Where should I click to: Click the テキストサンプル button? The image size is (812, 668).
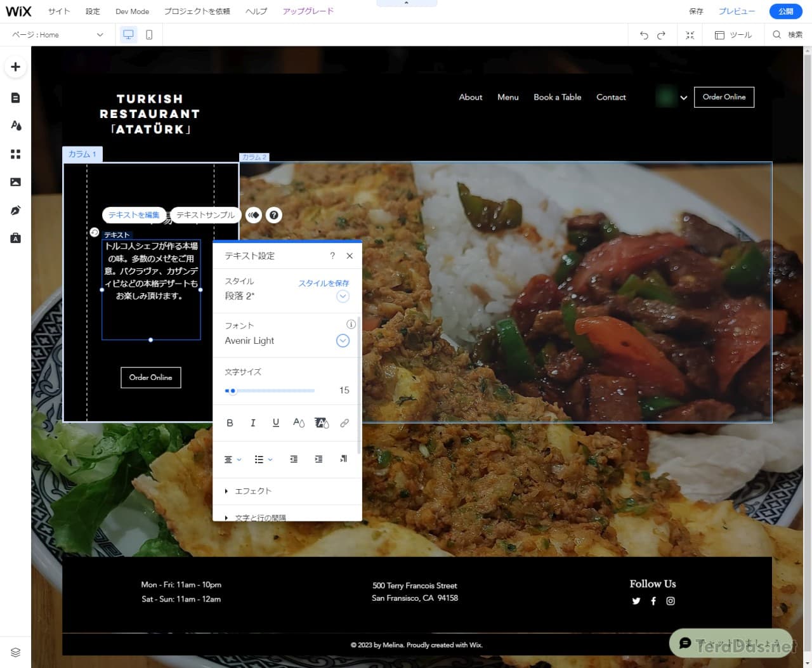point(206,215)
